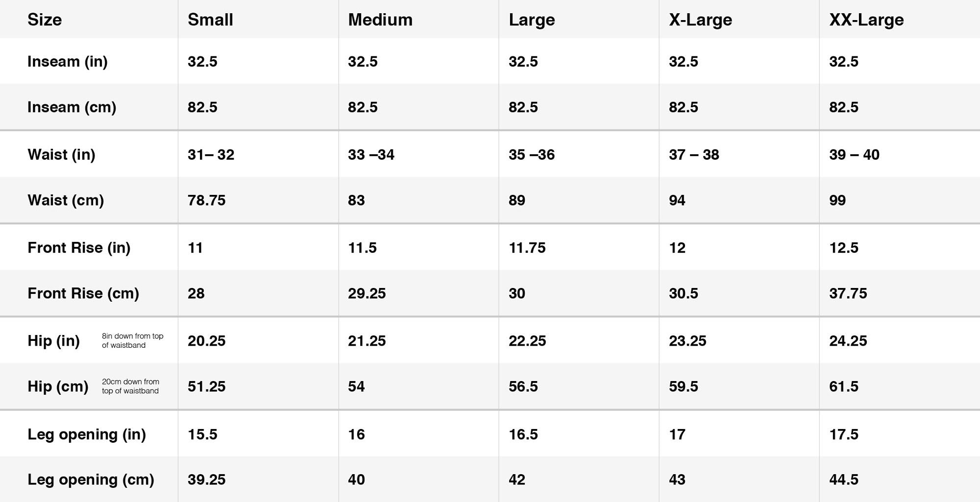
Task: Click X-Large waist value 37 – 38
Action: 694,155
